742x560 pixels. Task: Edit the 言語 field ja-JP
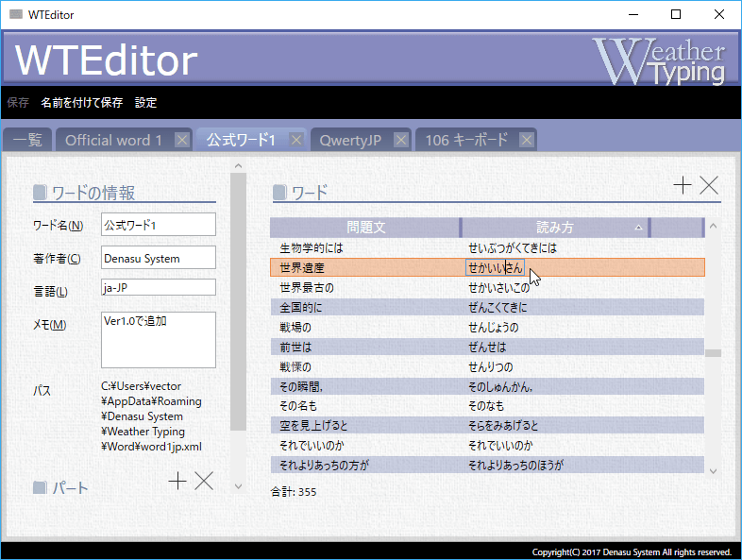point(159,287)
